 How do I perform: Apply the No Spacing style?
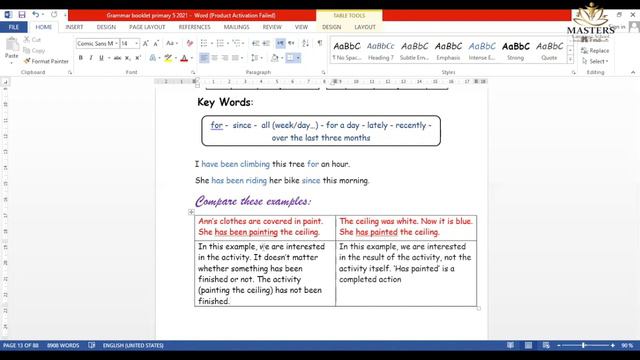coord(347,51)
